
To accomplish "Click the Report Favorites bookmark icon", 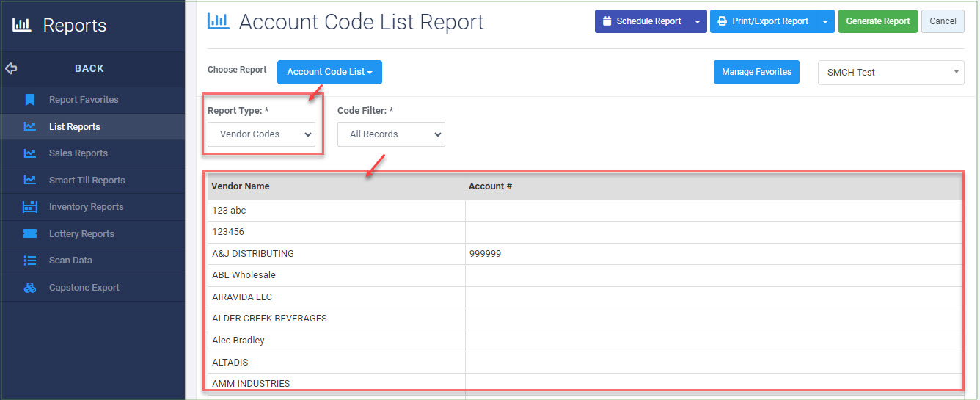I will (x=29, y=100).
